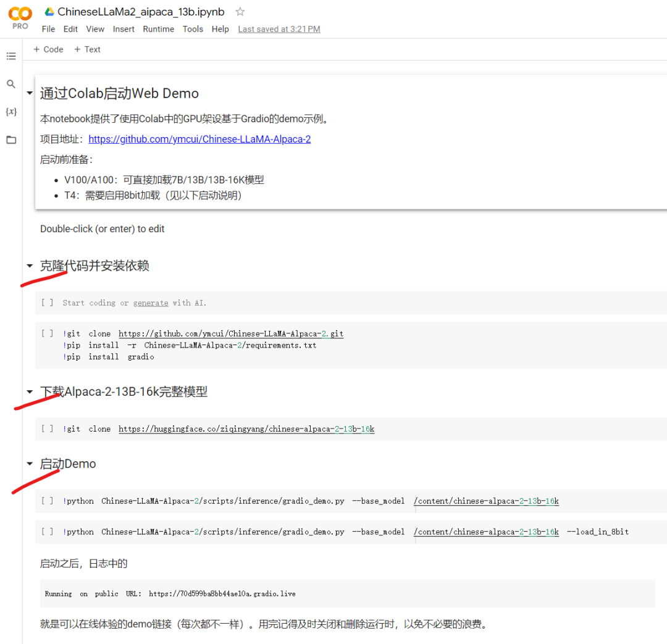The width and height of the screenshot is (667, 644).
Task: Open the Edit menu
Action: coord(70,29)
